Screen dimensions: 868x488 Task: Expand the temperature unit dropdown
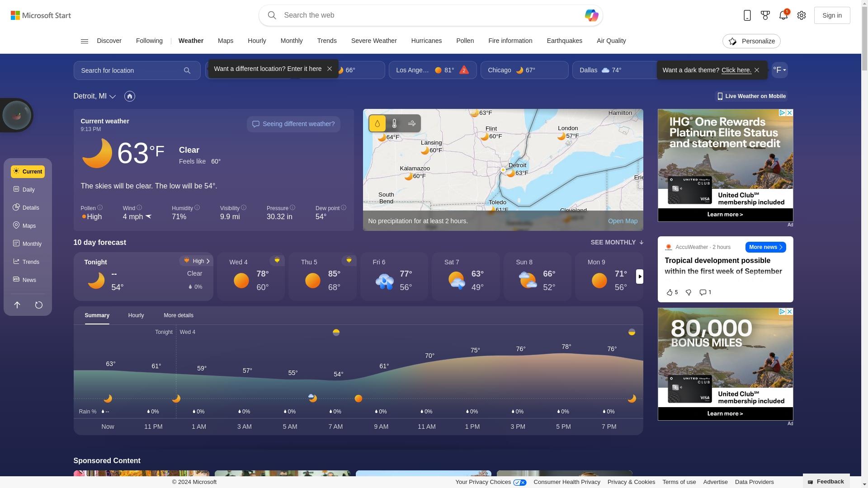(x=780, y=70)
